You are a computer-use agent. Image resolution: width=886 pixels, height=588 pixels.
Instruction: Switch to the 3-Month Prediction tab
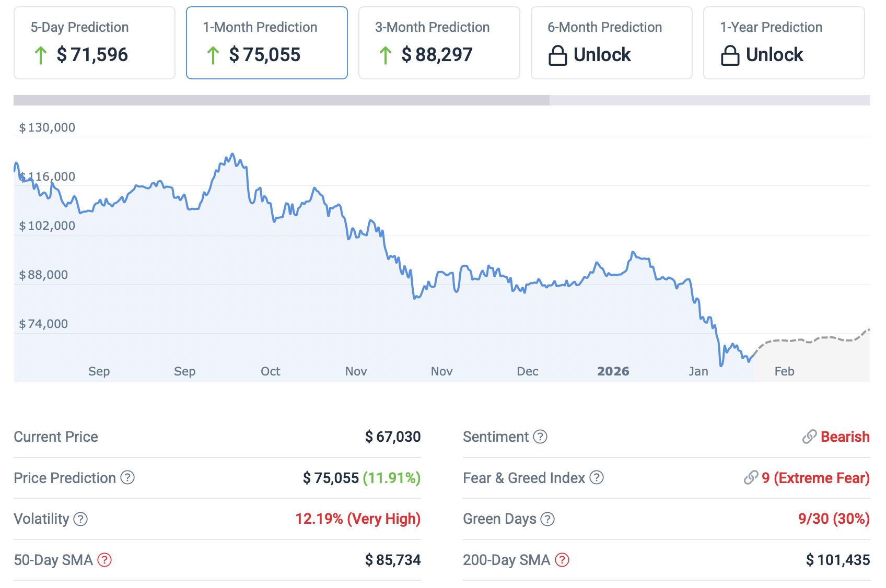click(439, 43)
